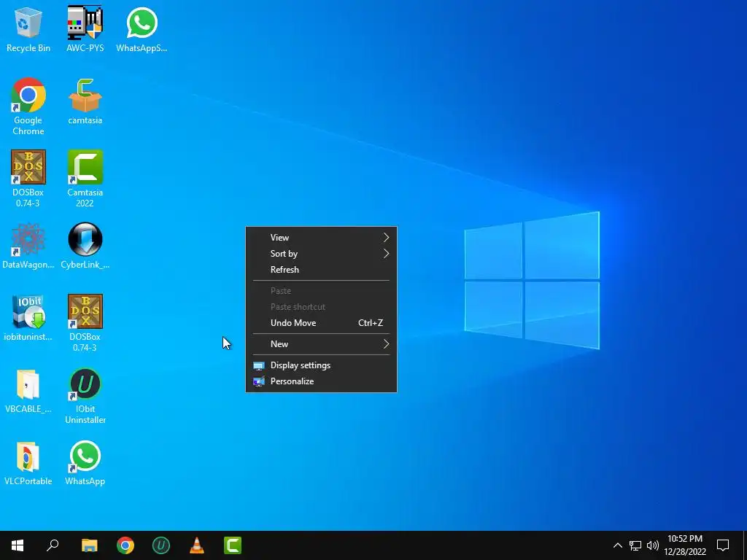Click the network icon in system tray
Screen dimensions: 747x560
[635, 545]
